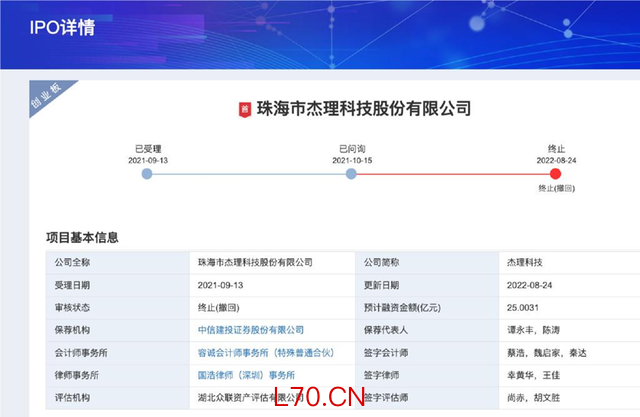Click the IPO详情 page header title

62,27
